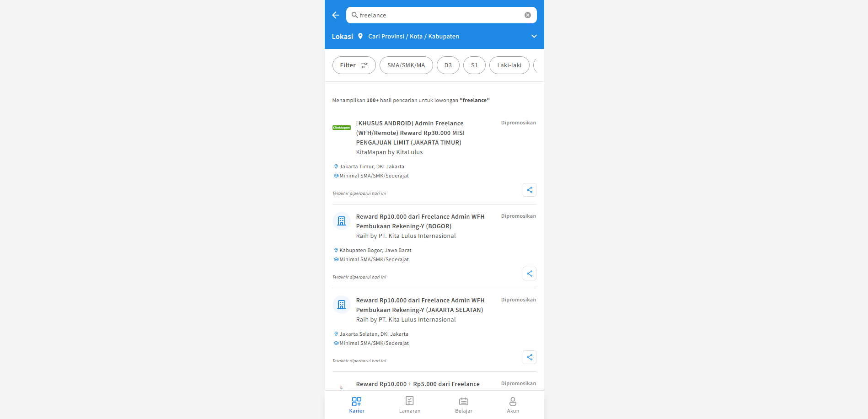This screenshot has width=868, height=419.
Task: Switch to the Lamaran tab
Action: click(x=410, y=405)
